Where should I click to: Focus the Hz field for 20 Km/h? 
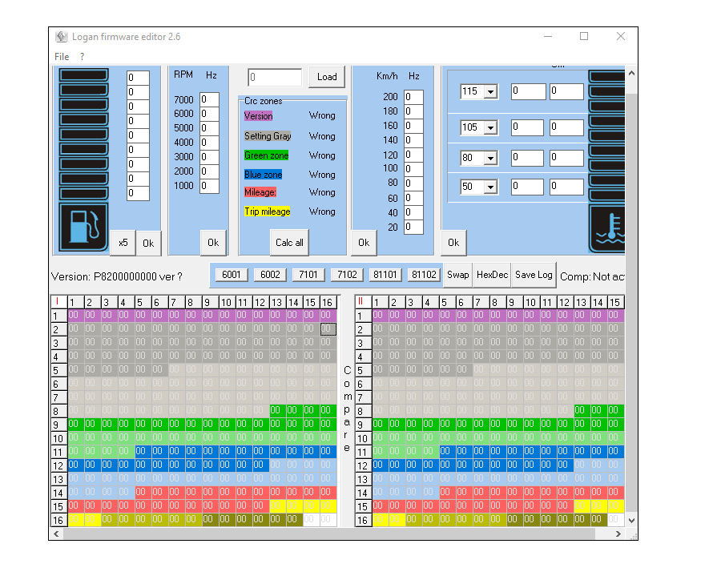tap(413, 227)
